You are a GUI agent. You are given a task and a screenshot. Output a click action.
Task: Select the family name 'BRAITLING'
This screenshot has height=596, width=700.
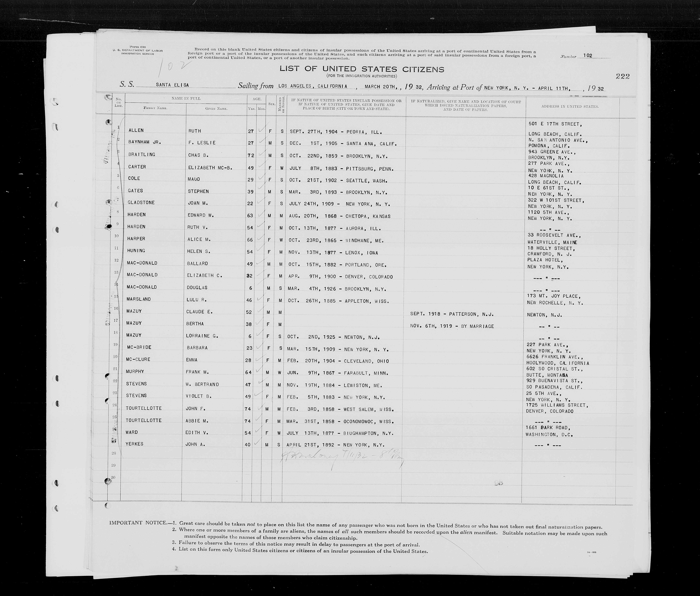142,154
